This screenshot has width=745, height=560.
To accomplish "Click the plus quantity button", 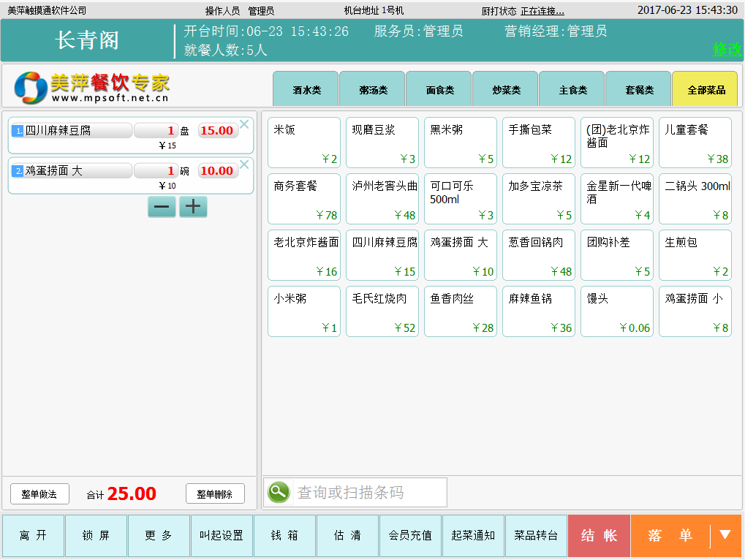I will 193,207.
